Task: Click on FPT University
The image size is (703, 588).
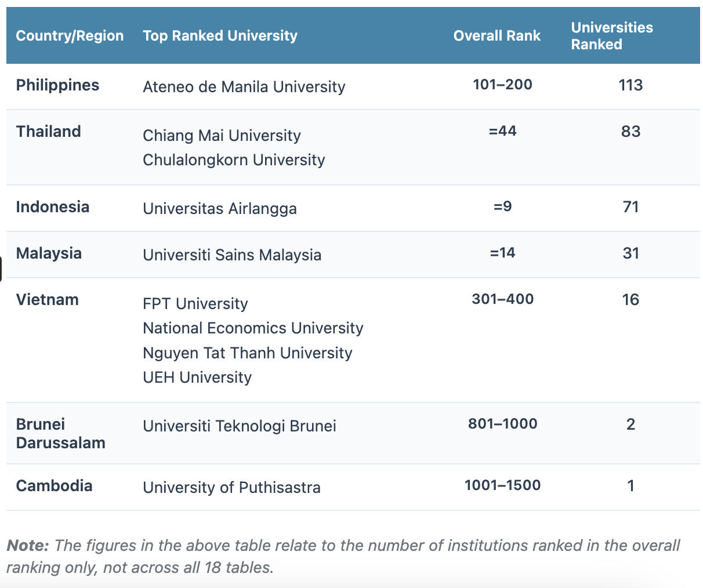Action: (195, 304)
